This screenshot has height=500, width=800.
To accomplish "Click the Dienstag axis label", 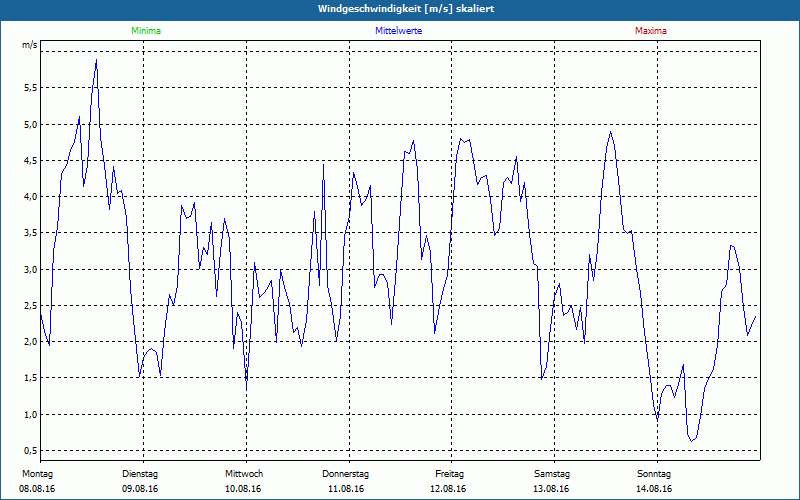I will (x=140, y=474).
